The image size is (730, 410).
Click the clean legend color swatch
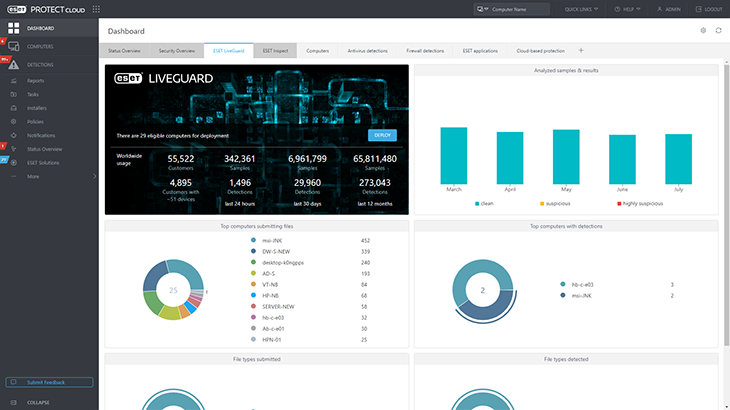point(477,203)
